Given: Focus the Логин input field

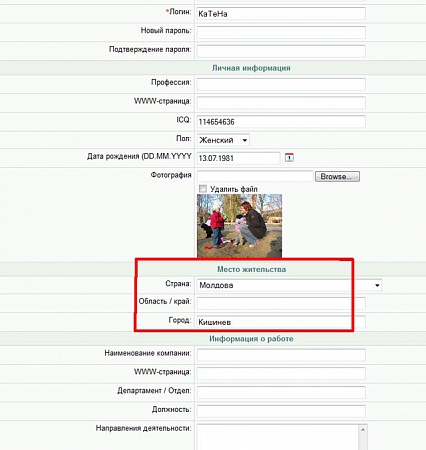Looking at the screenshot, I should pos(281,14).
